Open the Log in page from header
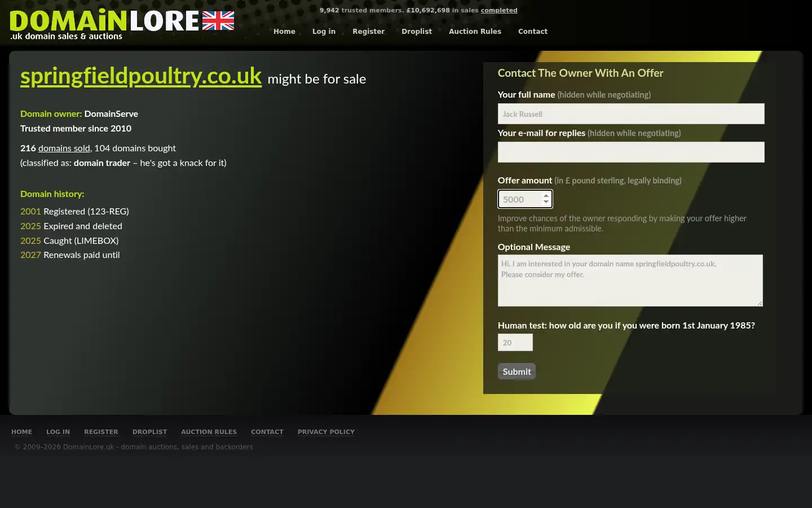 324,32
